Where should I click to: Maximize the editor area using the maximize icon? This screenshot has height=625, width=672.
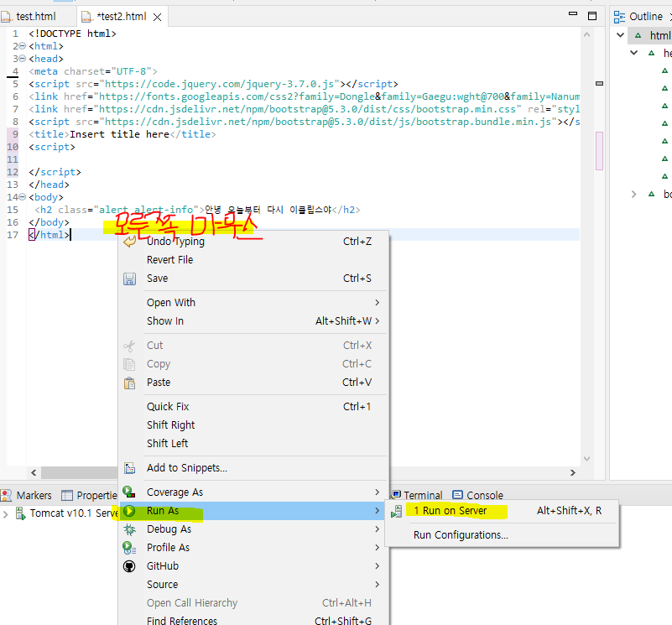(592, 16)
